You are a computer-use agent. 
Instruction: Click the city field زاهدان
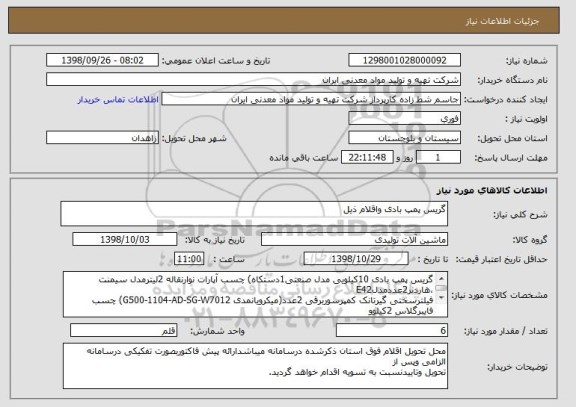tap(102, 138)
